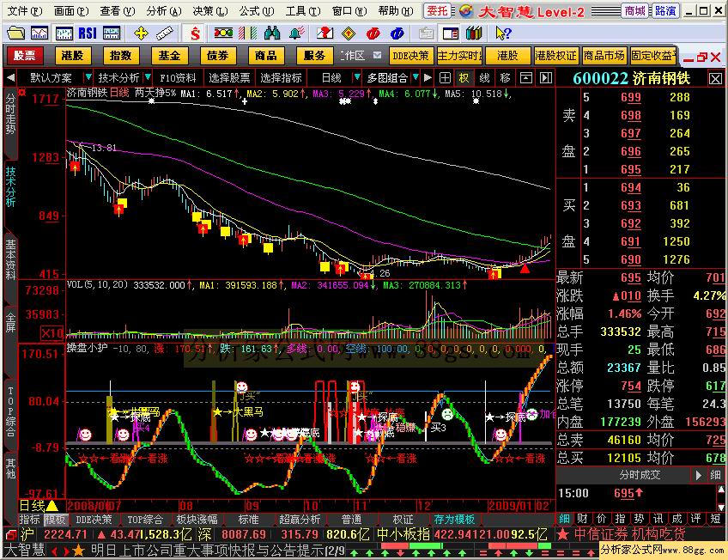
Task: Click the trend chart toolbar icon
Action: pyautogui.click(x=39, y=33)
